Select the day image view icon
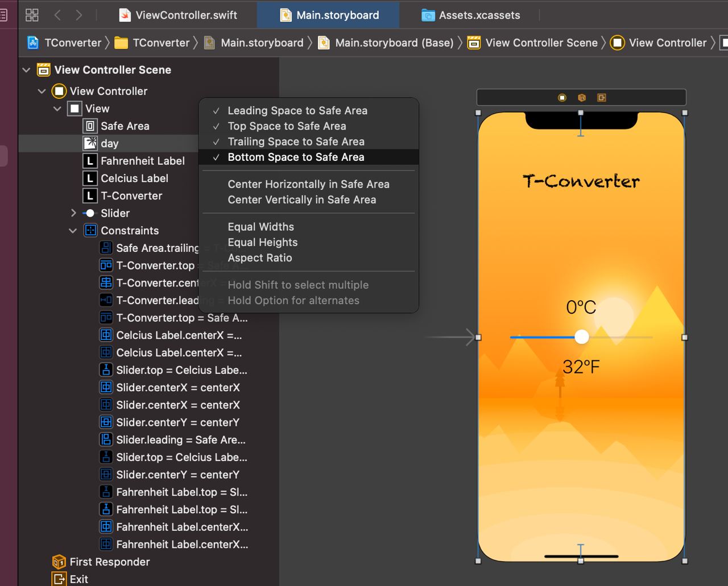The height and width of the screenshot is (586, 728). click(x=90, y=143)
